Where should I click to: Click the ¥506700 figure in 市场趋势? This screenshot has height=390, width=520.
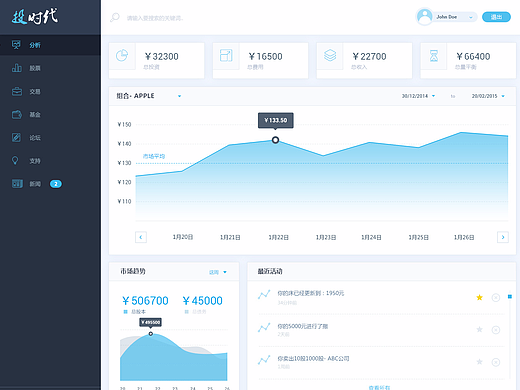click(145, 301)
